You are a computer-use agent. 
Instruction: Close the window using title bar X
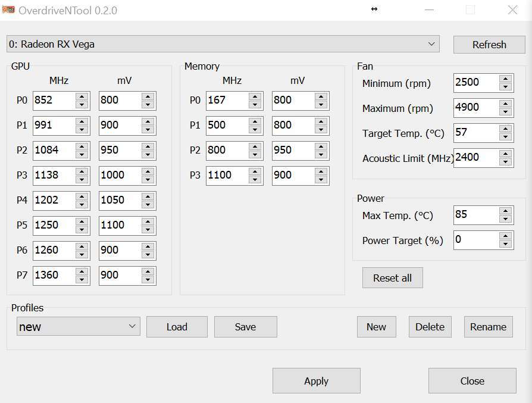[x=513, y=10]
